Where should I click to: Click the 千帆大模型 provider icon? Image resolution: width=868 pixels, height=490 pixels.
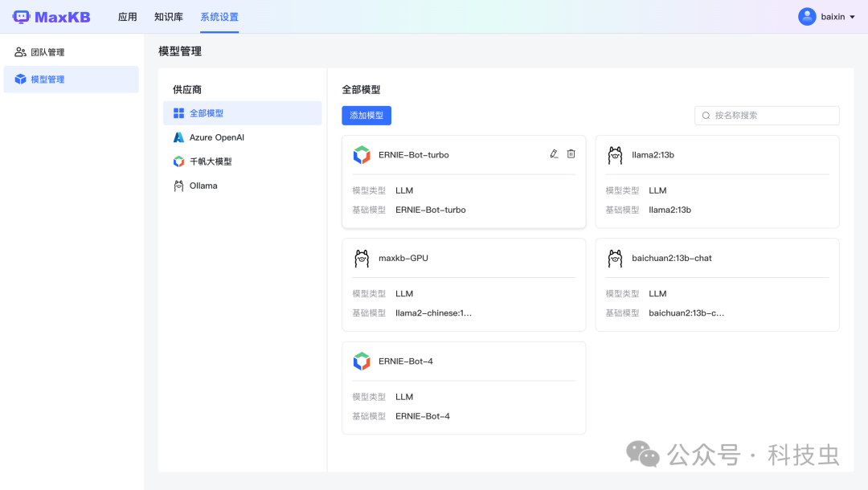pos(178,161)
